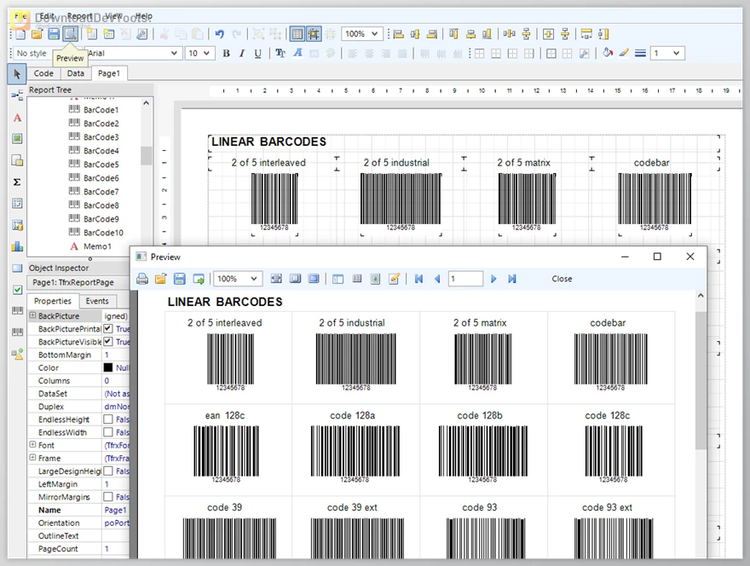Open the Report menu
The width and height of the screenshot is (750, 566).
click(x=79, y=16)
